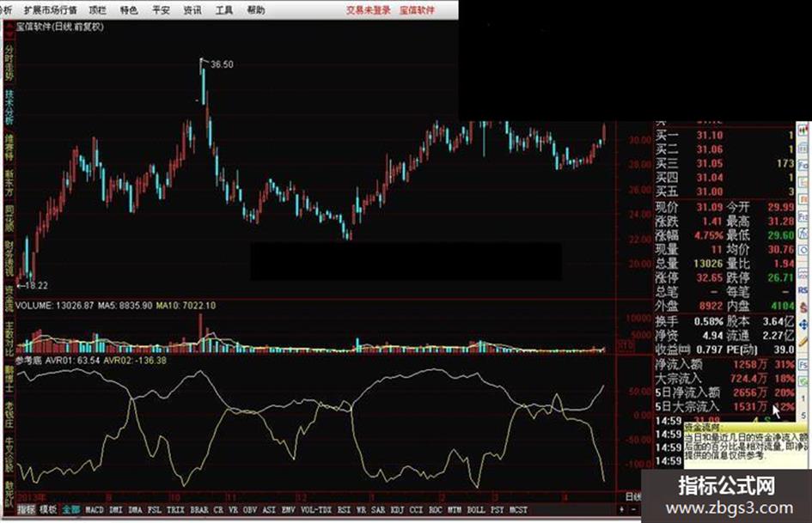This screenshot has width=812, height=523.
Task: Click the VOLUME: 13026.87 header text
Action: [54, 306]
